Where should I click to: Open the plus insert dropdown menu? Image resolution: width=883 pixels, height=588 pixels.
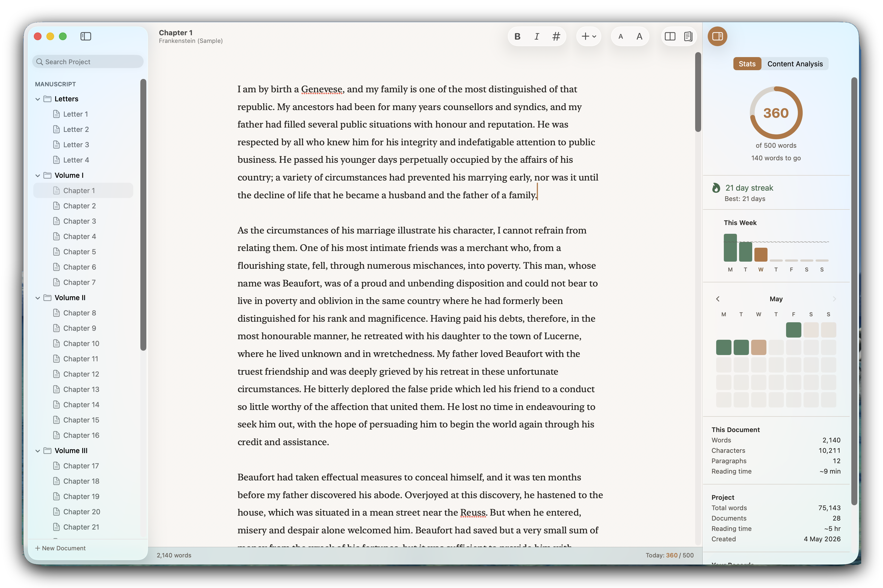click(x=588, y=36)
